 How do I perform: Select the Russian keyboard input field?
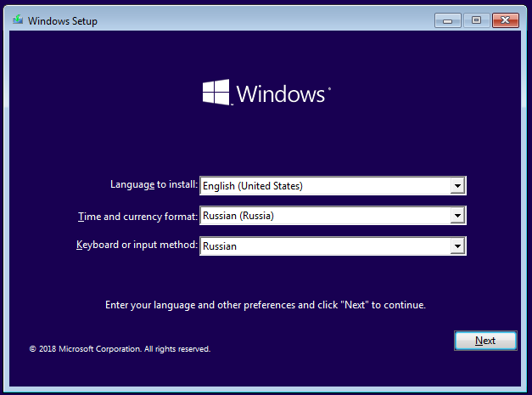tap(333, 245)
